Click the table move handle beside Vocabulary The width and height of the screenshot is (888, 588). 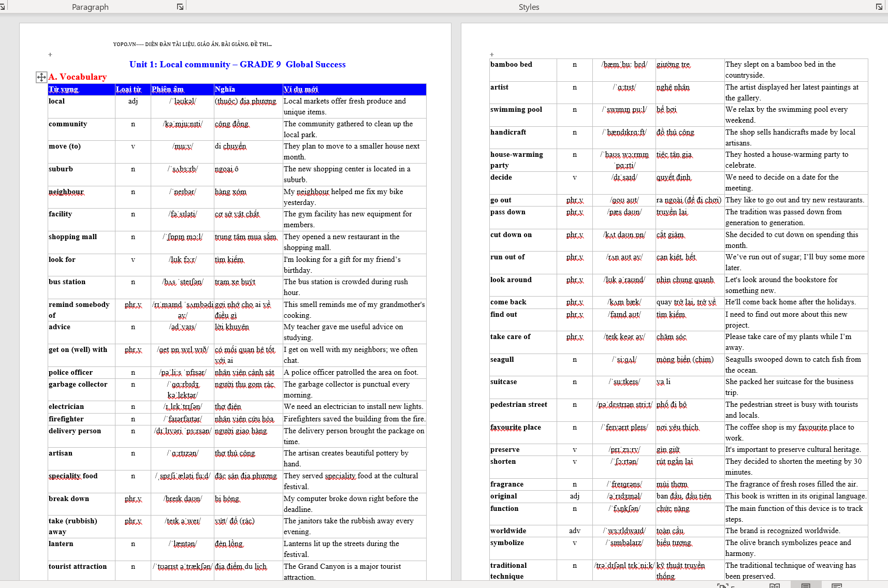coord(41,77)
